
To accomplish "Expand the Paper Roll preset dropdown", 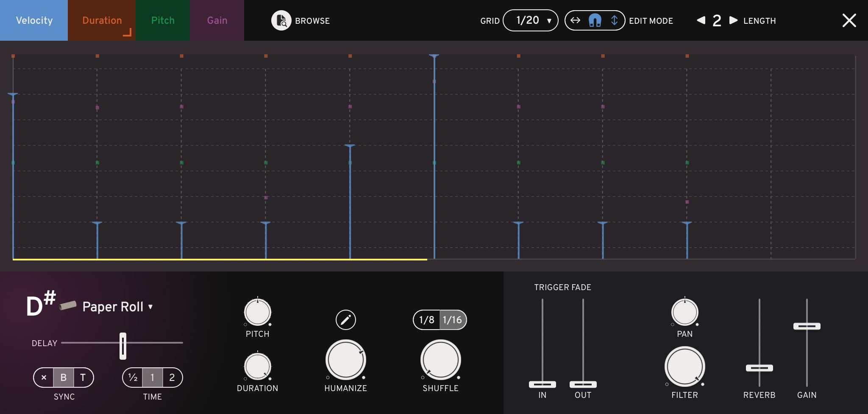I will (150, 307).
